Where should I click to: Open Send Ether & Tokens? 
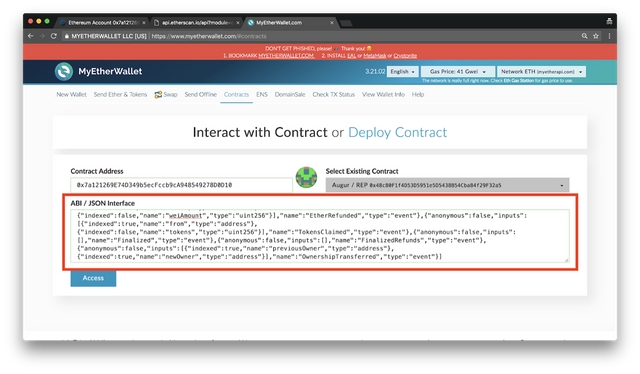120,94
